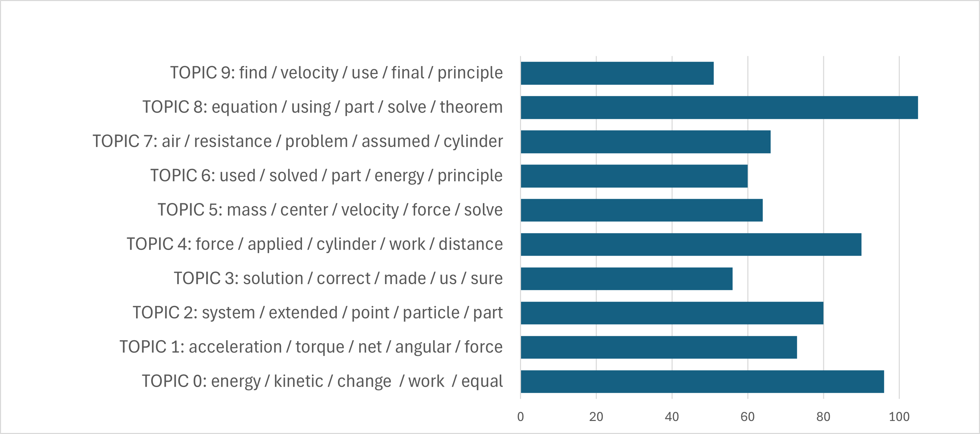Select the TOPIC 2 system bar
This screenshot has width=980, height=434.
pyautogui.click(x=672, y=313)
